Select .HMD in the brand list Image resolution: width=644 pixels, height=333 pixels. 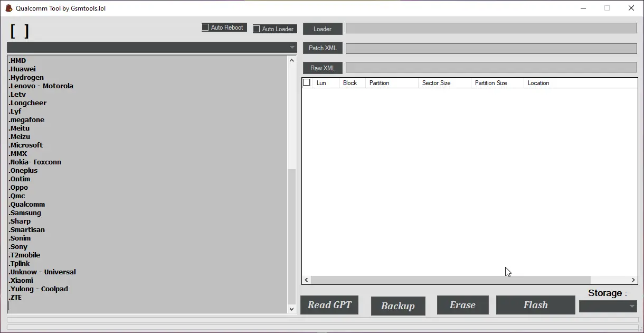click(x=17, y=60)
